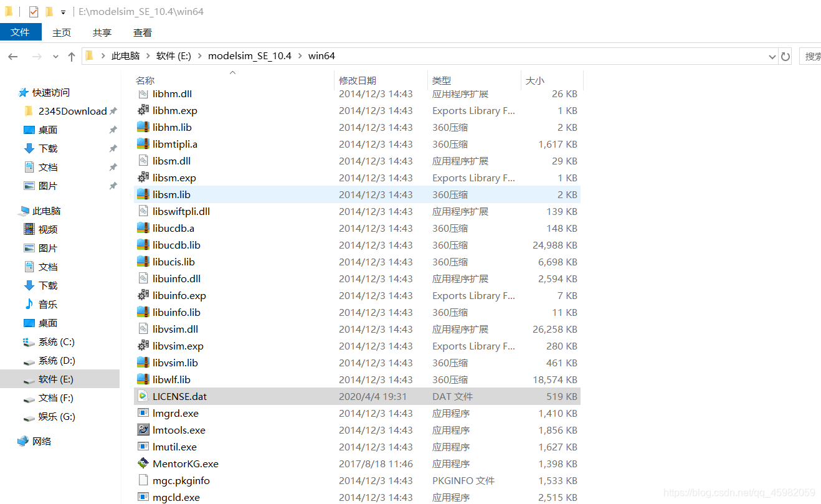Click the lmgrd.exe icon

coord(143,413)
